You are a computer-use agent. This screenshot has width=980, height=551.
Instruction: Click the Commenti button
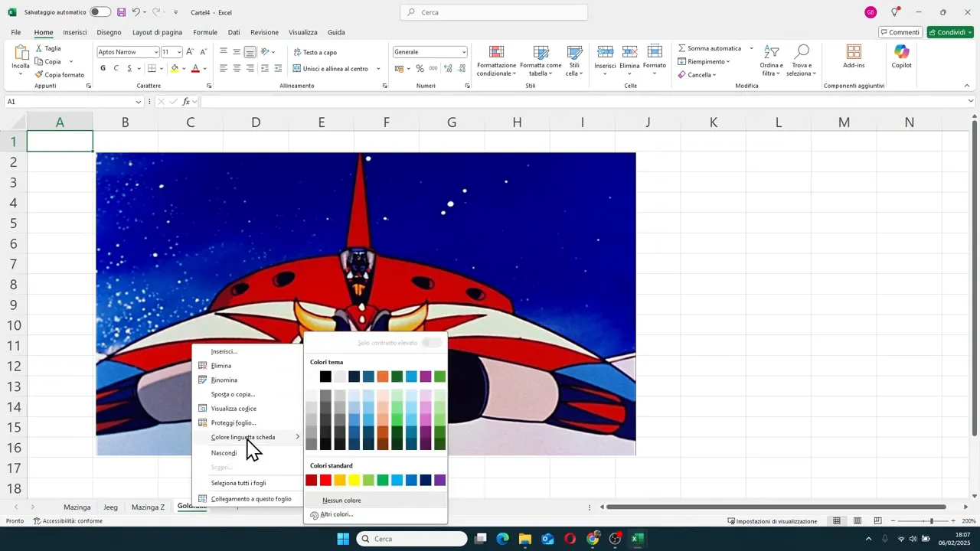click(900, 32)
